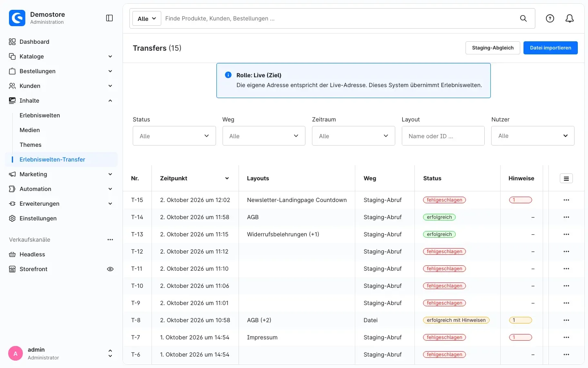Collapse the sidebar with the panel icon

109,18
